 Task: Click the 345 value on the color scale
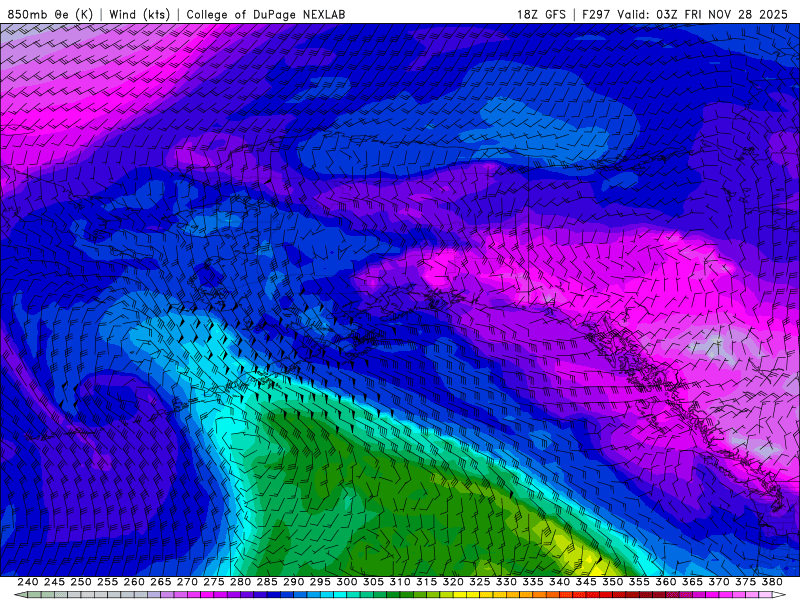coord(586,582)
